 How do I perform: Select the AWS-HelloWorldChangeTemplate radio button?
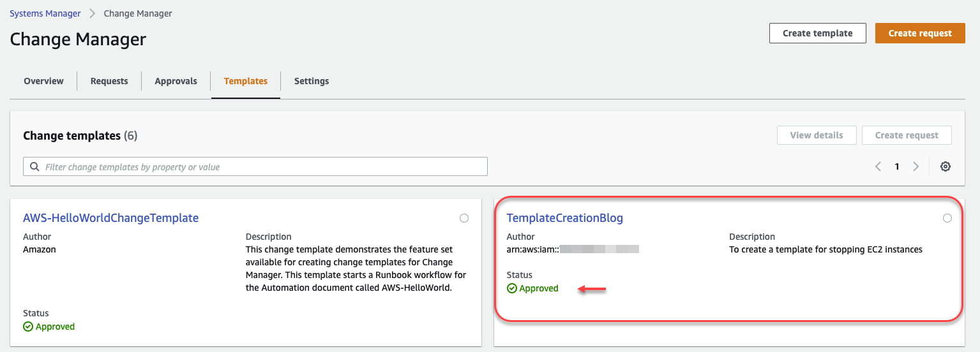464,218
